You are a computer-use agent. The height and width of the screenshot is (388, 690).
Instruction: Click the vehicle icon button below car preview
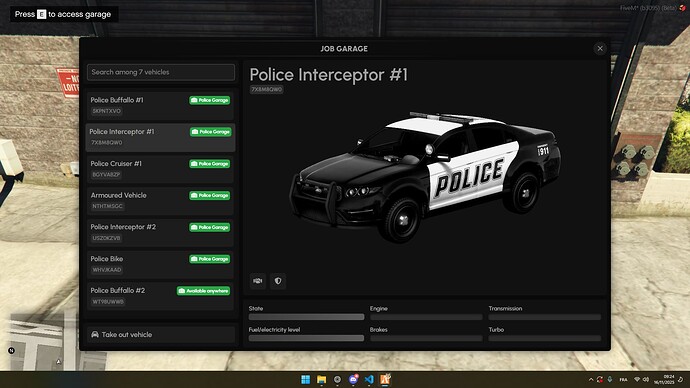(258, 281)
